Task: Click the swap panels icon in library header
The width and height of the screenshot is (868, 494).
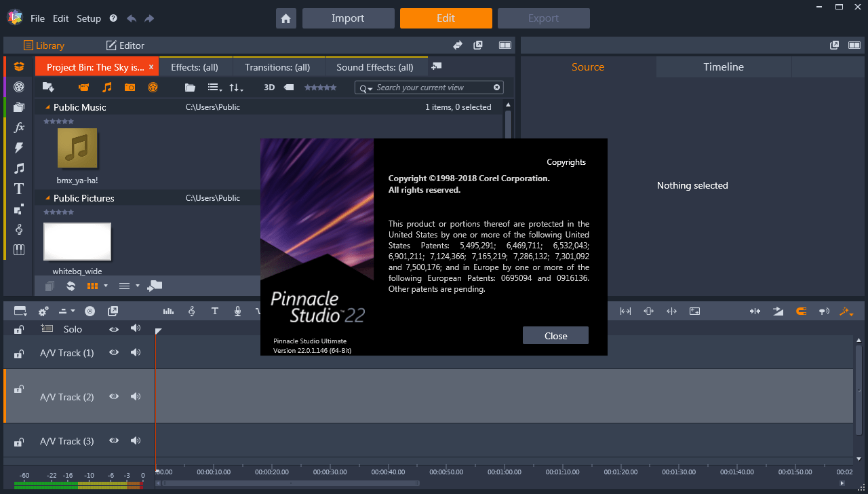Action: [458, 45]
